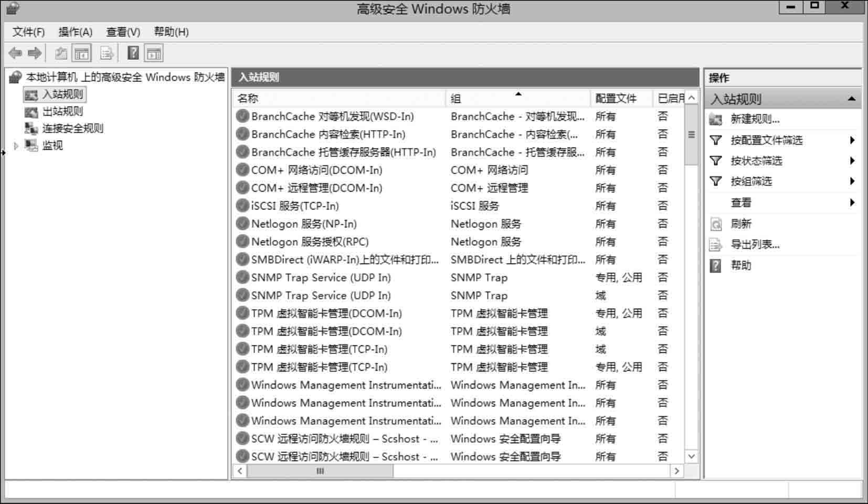Click the 入站规则 tree icon

[31, 94]
